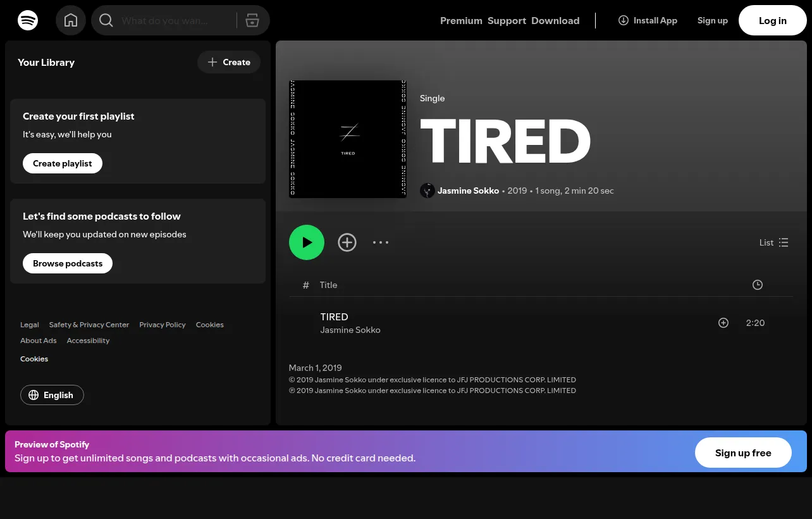Click the Install App download icon
This screenshot has height=519, width=812.
pyautogui.click(x=624, y=20)
